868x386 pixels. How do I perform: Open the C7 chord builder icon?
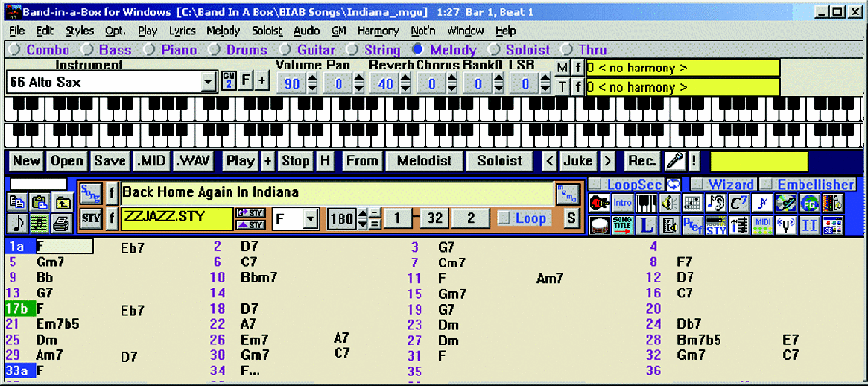pyautogui.click(x=740, y=203)
